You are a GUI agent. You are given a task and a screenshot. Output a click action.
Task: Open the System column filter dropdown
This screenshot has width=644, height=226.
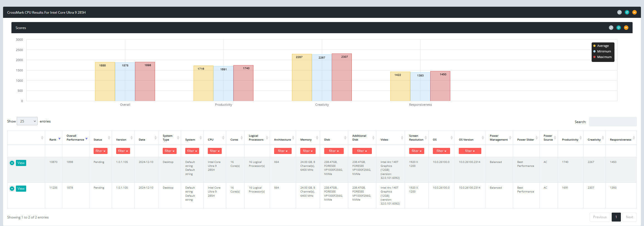tap(192, 151)
